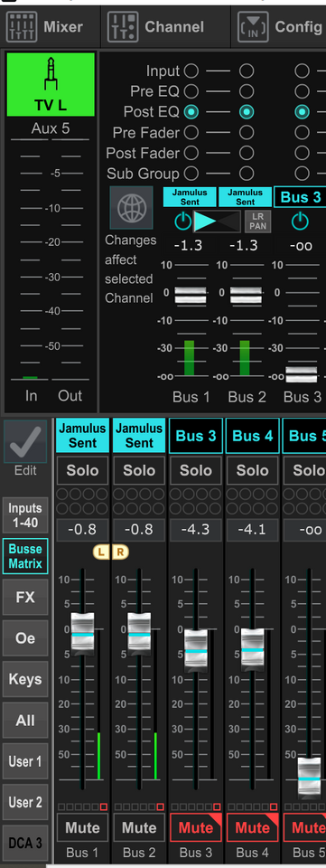The height and width of the screenshot is (868, 326).
Task: Click the L link badge
Action: [x=101, y=552]
